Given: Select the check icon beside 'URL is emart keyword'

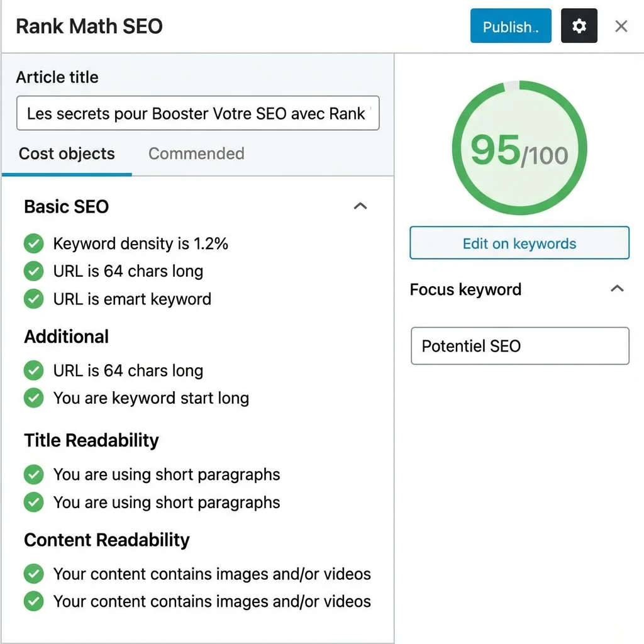Looking at the screenshot, I should 33,299.
